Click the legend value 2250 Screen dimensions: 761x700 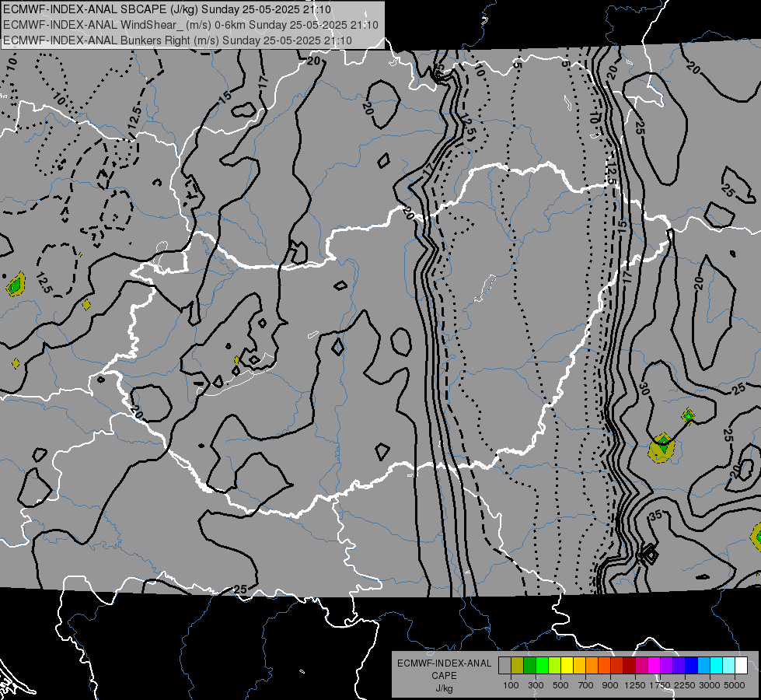click(685, 685)
